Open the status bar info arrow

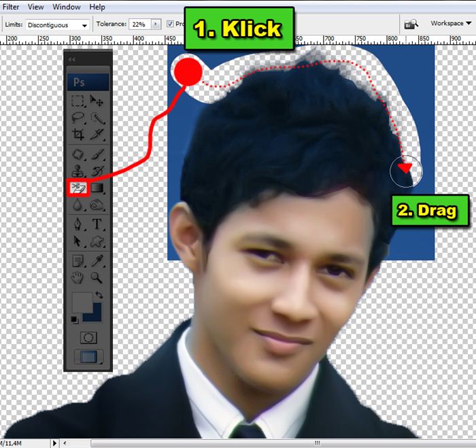pyautogui.click(x=54, y=443)
